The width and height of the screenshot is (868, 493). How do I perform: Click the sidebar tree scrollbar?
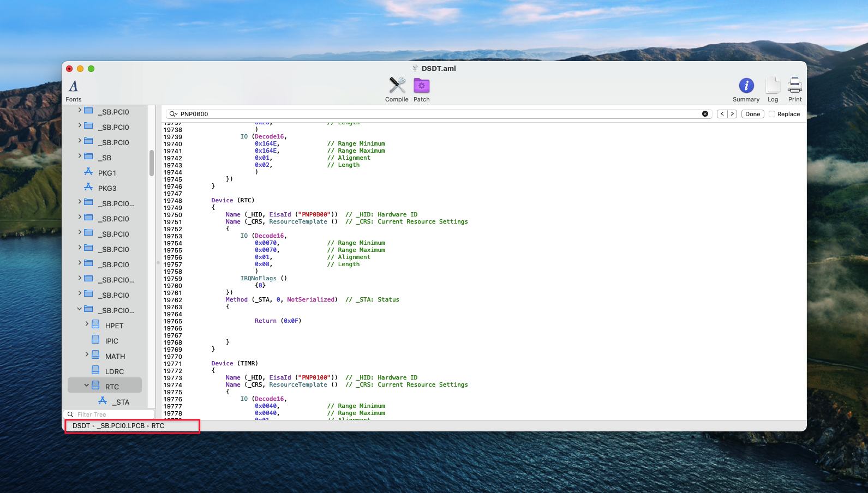[152, 163]
